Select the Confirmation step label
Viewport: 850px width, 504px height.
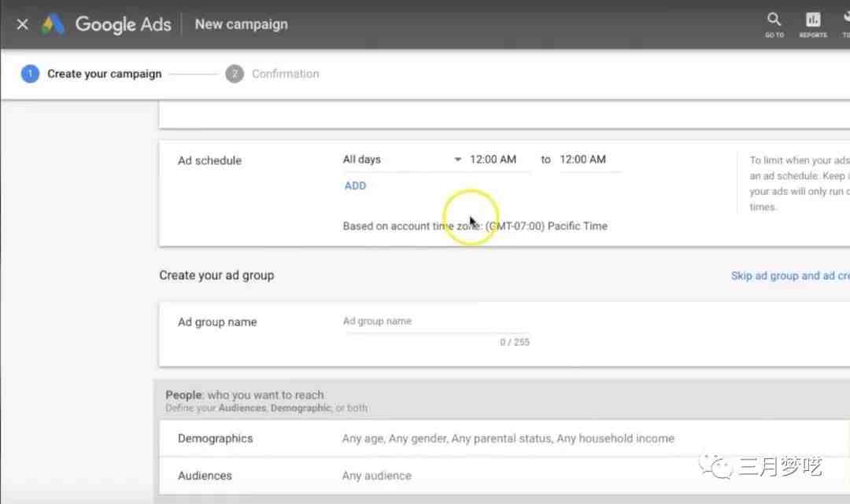pyautogui.click(x=285, y=74)
